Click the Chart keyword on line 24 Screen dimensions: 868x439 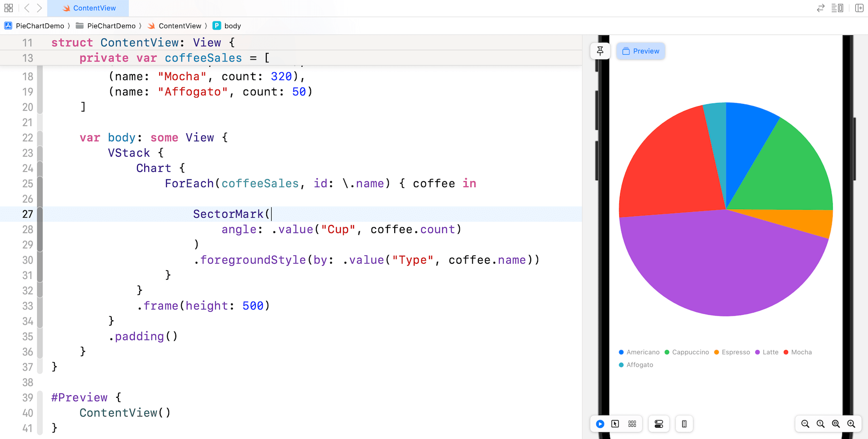click(x=154, y=168)
